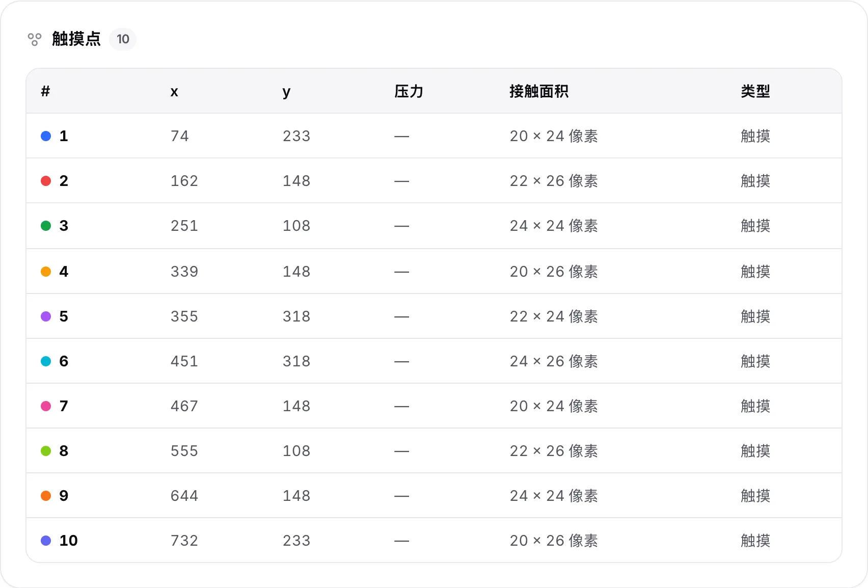
Task: Click the orange dot of touch point 9
Action: pyautogui.click(x=46, y=496)
